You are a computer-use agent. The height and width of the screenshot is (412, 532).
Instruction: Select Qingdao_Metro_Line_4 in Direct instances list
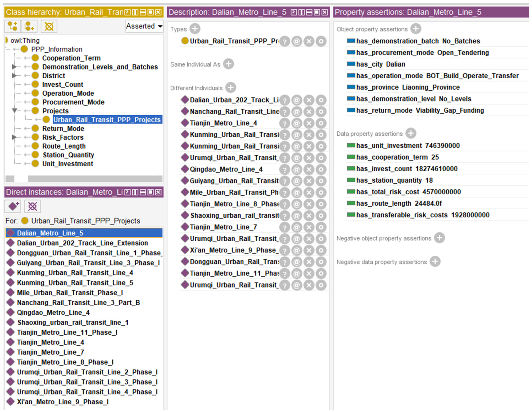[53, 312]
